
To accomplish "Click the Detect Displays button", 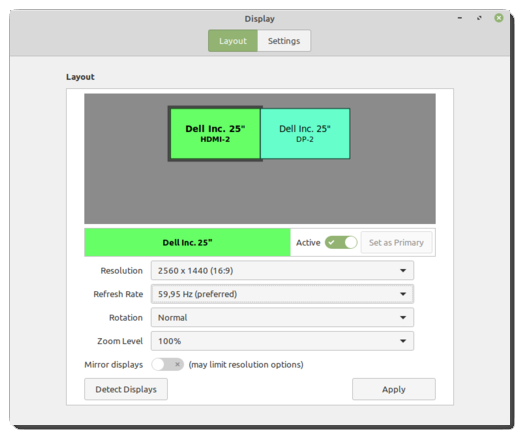I will [x=126, y=389].
